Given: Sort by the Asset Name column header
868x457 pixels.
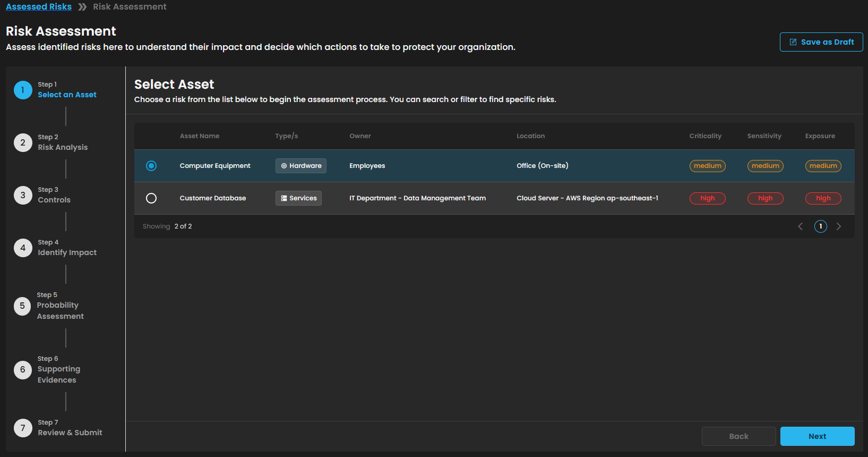Looking at the screenshot, I should point(200,136).
